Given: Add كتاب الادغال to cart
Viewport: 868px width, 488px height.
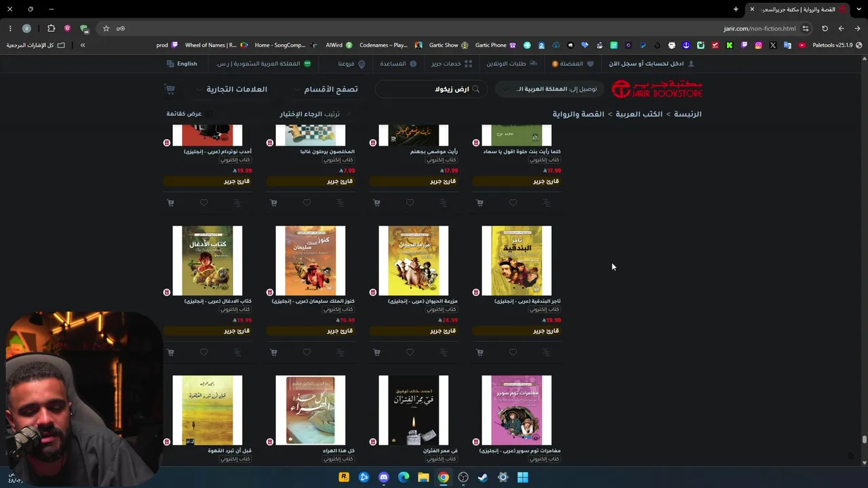Looking at the screenshot, I should point(170,352).
